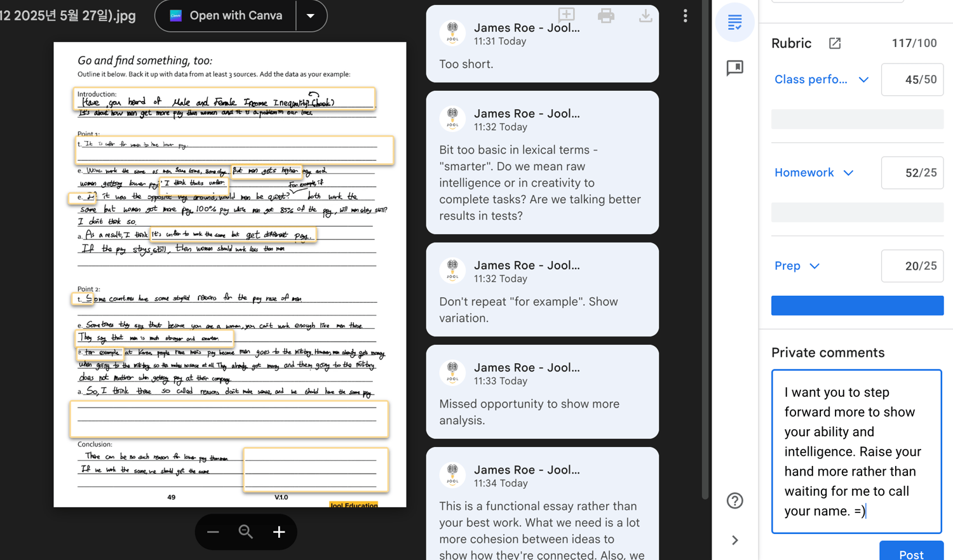Click the document viewer vertical scrollbar
Screen dimensions: 953x560
[x=705, y=250]
